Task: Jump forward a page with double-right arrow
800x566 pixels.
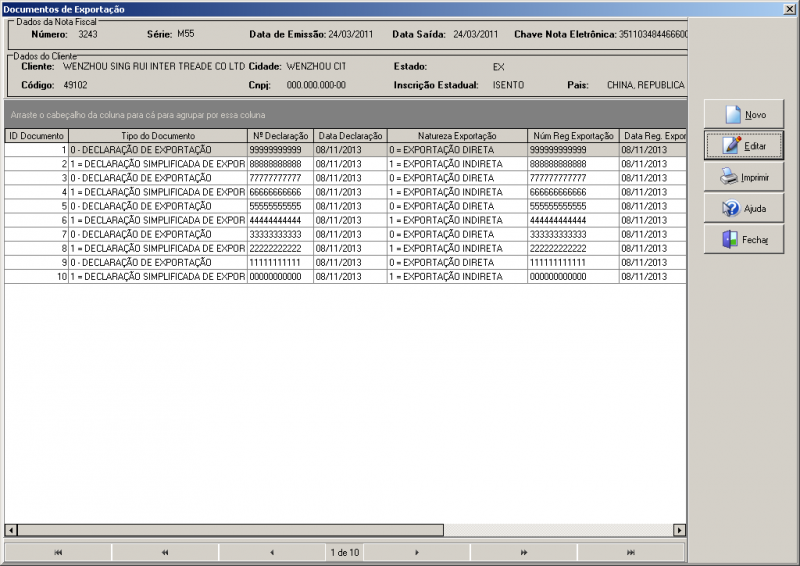Action: coord(523,552)
